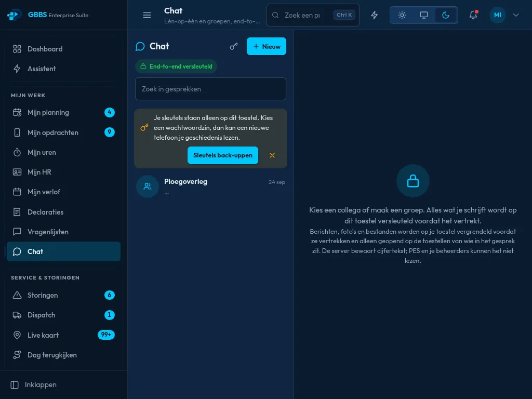Click the MIJN WERK section heading
The height and width of the screenshot is (399, 532).
pyautogui.click(x=28, y=96)
